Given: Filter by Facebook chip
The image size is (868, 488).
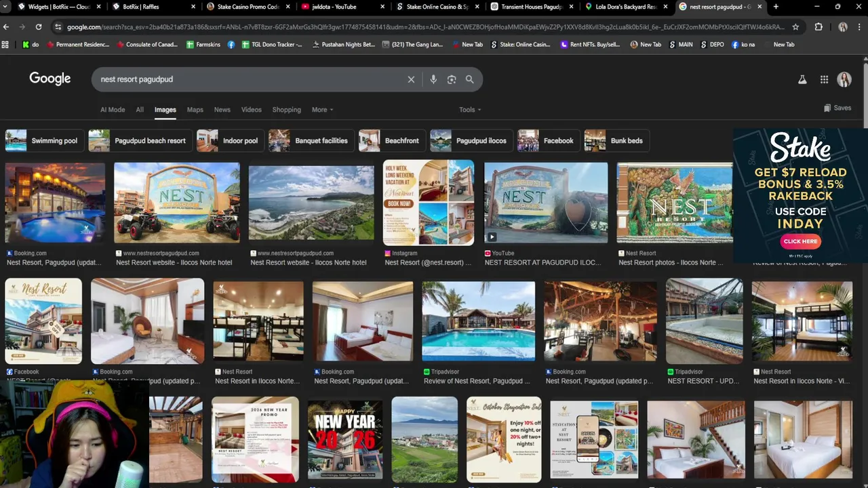Looking at the screenshot, I should point(549,141).
